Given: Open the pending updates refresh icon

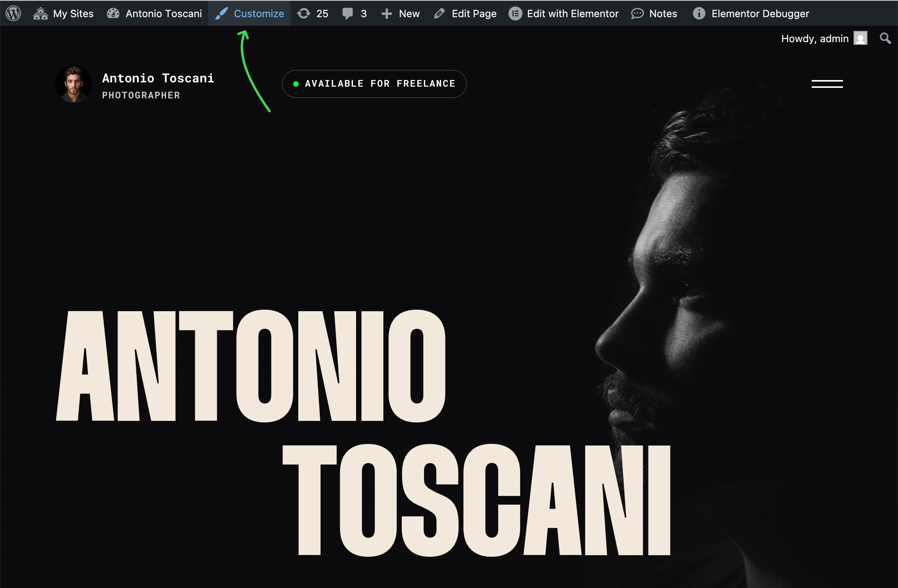Looking at the screenshot, I should [304, 13].
